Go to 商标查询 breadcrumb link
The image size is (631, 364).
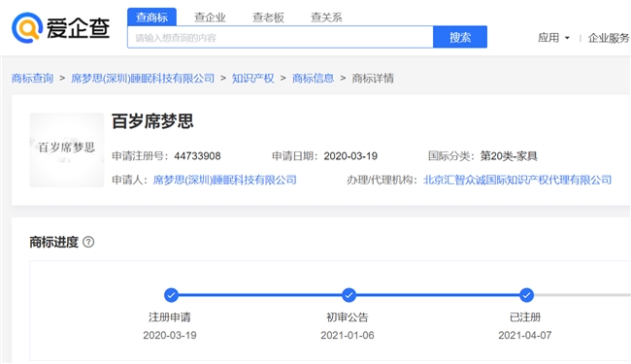tap(32, 78)
